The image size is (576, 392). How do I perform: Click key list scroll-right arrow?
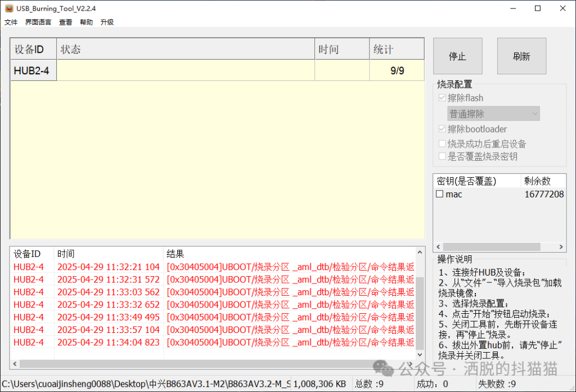click(561, 247)
